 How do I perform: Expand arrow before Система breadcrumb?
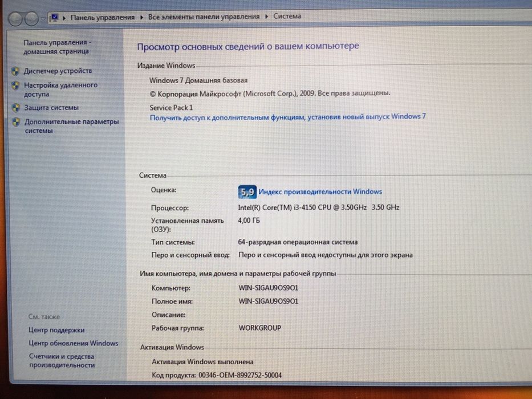(x=267, y=17)
